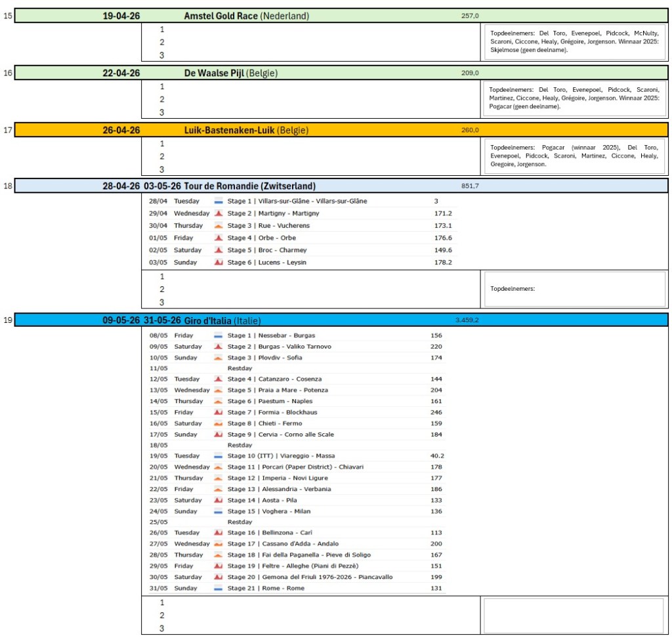
Task: Open the Stage 9 Cervia - Corno alle Scale entry
Action: click(280, 435)
